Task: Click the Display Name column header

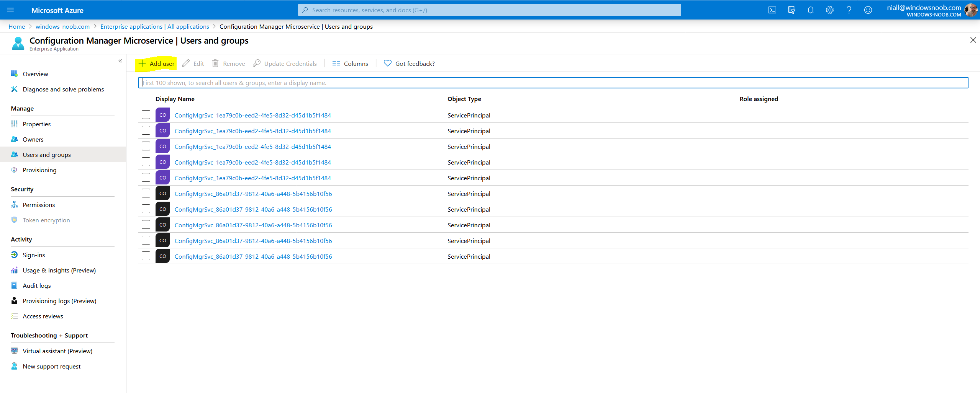Action: click(x=175, y=99)
